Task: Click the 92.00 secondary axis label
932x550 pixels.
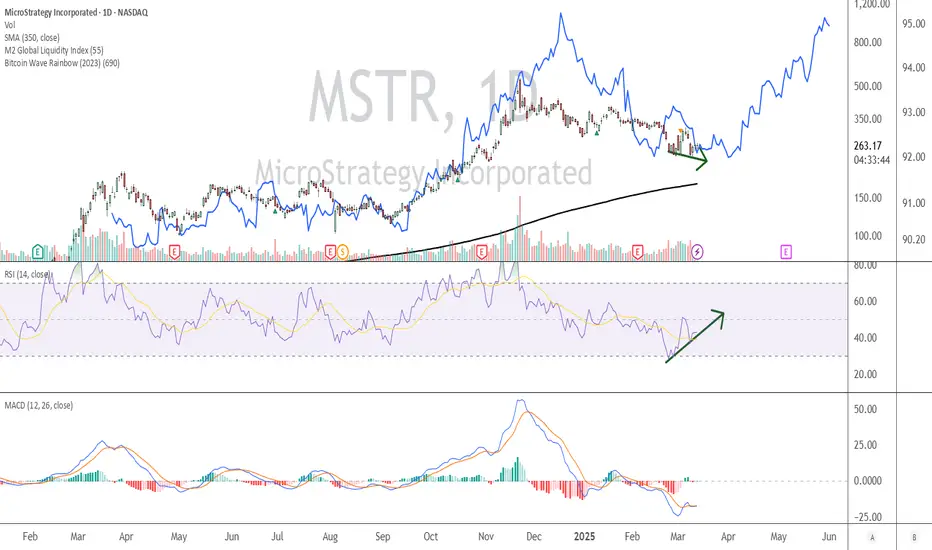Action: (914, 157)
